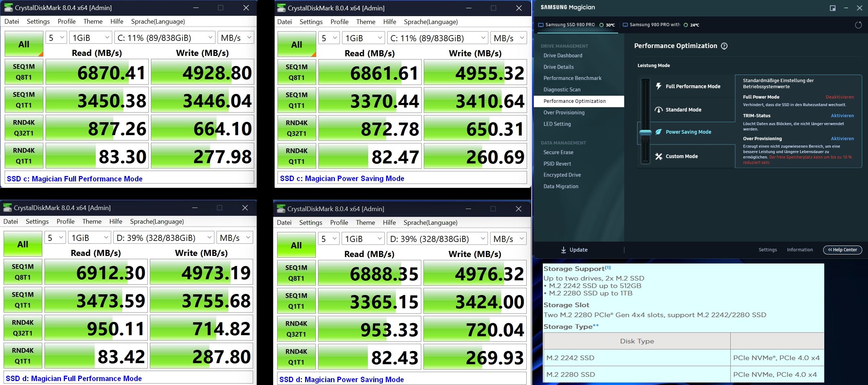Screen dimensions: 868x385
Task: Open Datei menu in C: Full Performance window
Action: (12, 22)
